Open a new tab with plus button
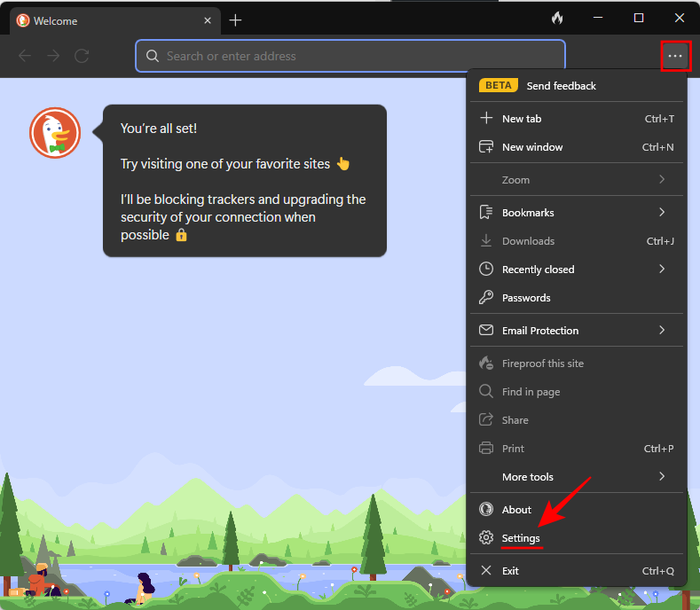Image resolution: width=700 pixels, height=610 pixels. tap(235, 20)
